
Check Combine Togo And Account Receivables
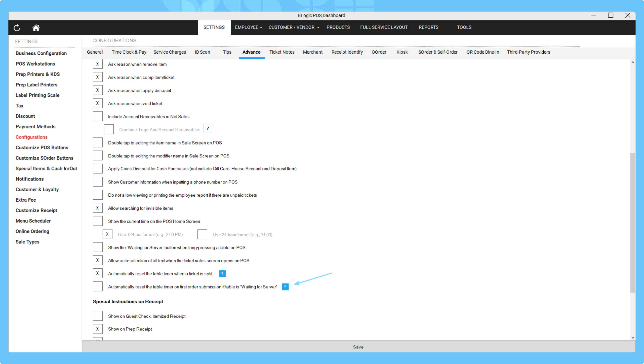(109, 129)
